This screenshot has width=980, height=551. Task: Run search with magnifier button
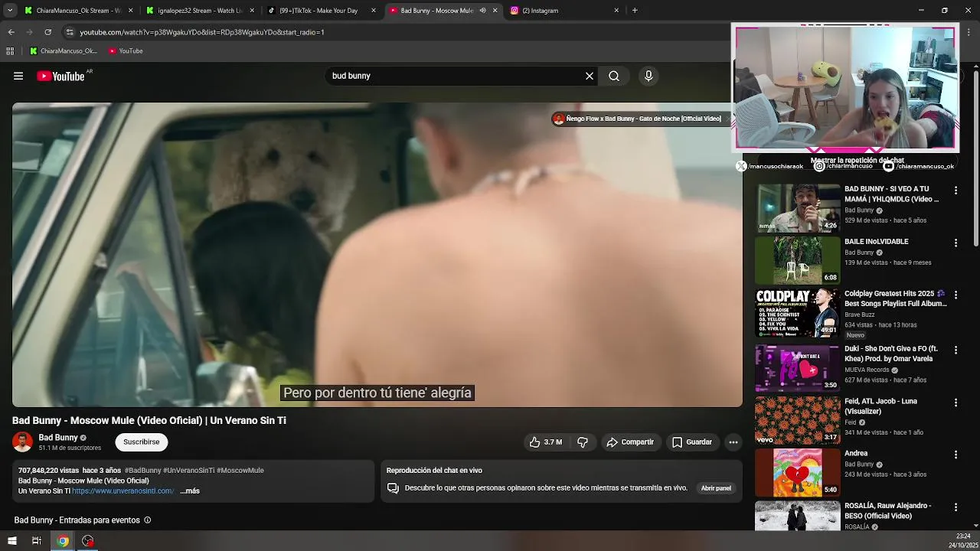pyautogui.click(x=614, y=76)
